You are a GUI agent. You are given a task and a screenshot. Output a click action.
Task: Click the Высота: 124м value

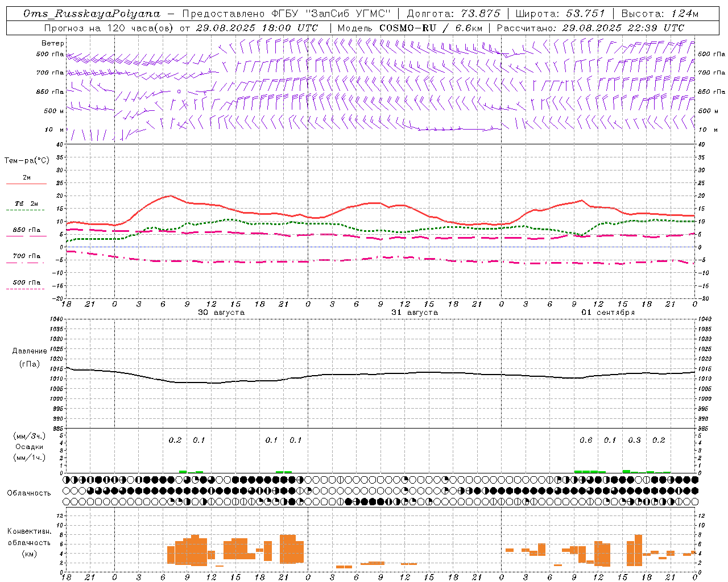click(x=660, y=14)
